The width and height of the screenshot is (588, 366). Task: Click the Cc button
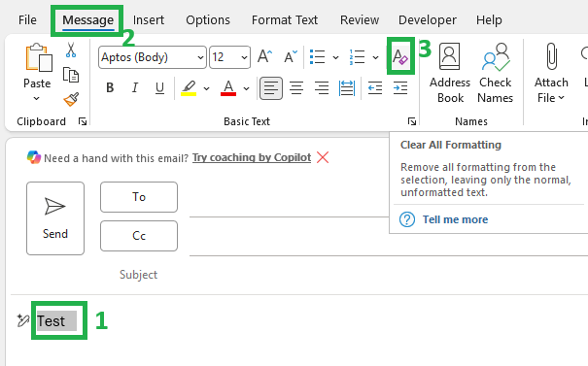pos(139,236)
